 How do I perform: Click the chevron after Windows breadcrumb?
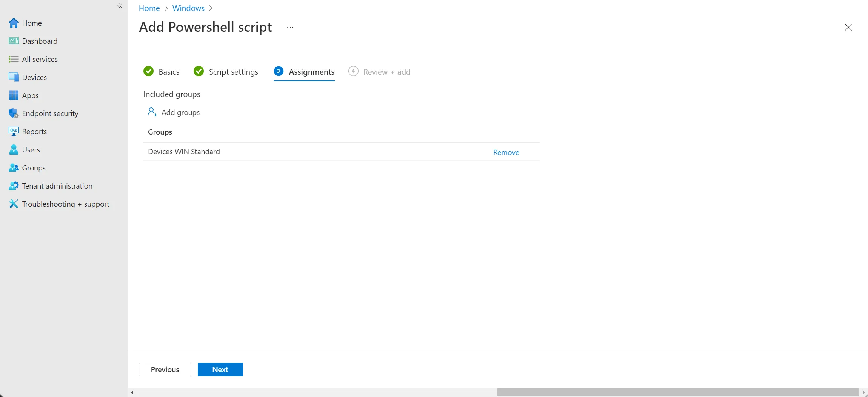click(211, 8)
